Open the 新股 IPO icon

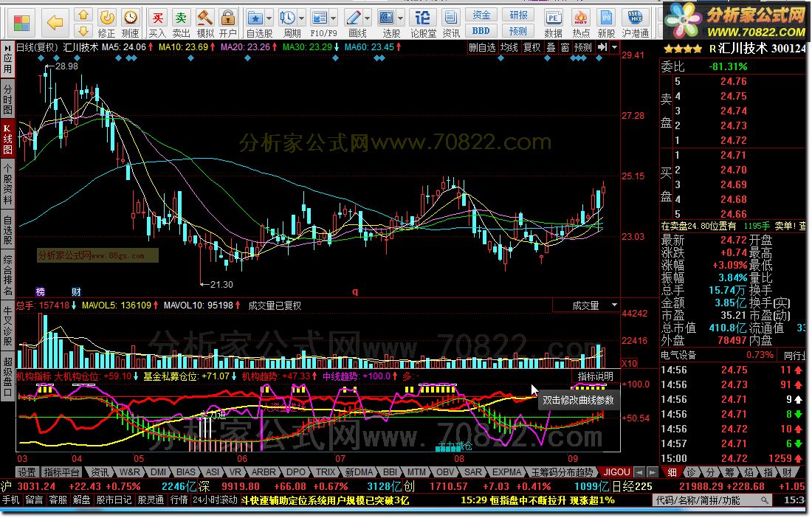606,24
